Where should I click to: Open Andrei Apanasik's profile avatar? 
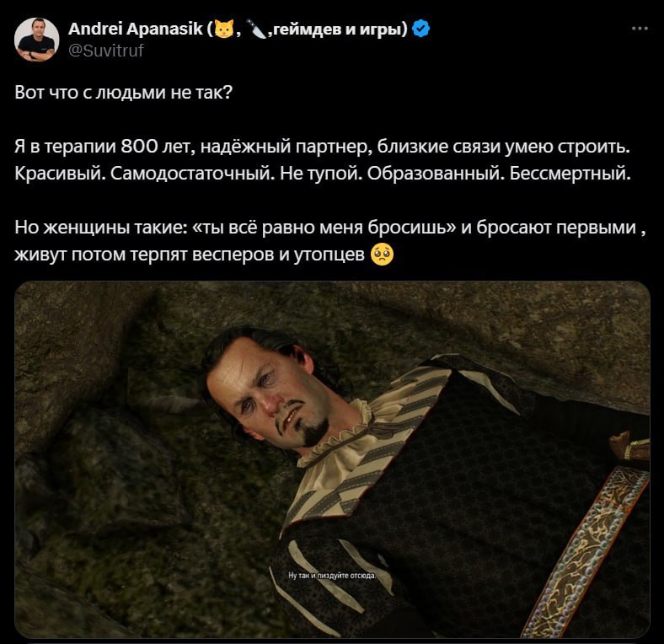[x=37, y=40]
